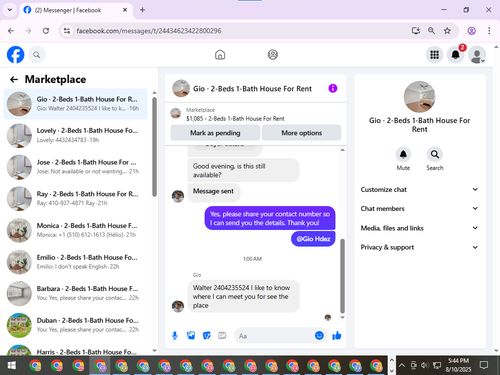The height and width of the screenshot is (375, 500).
Task: Choose a GIF icon
Action: (x=222, y=336)
